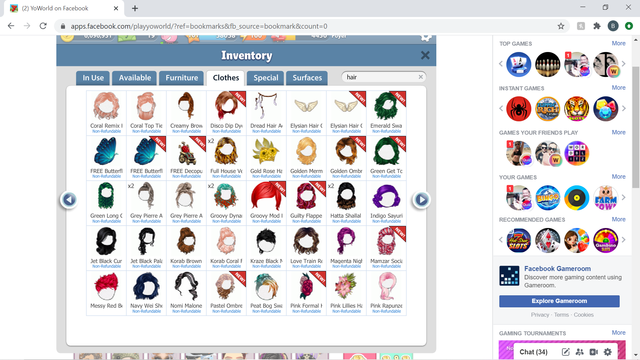The width and height of the screenshot is (640, 360).
Task: Open the browser extensions puzzle icon
Action: tap(597, 26)
